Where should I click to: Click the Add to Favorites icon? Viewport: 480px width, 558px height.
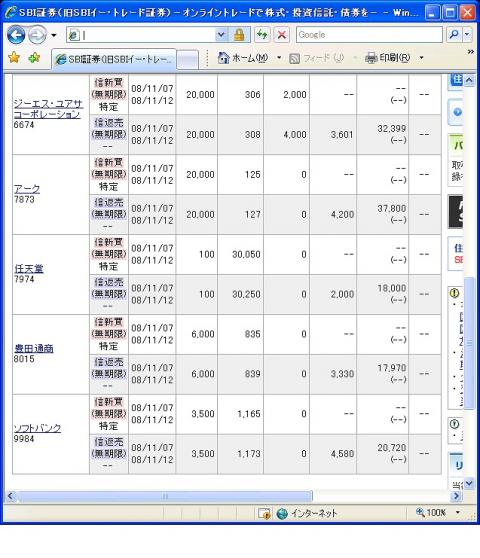[34, 57]
